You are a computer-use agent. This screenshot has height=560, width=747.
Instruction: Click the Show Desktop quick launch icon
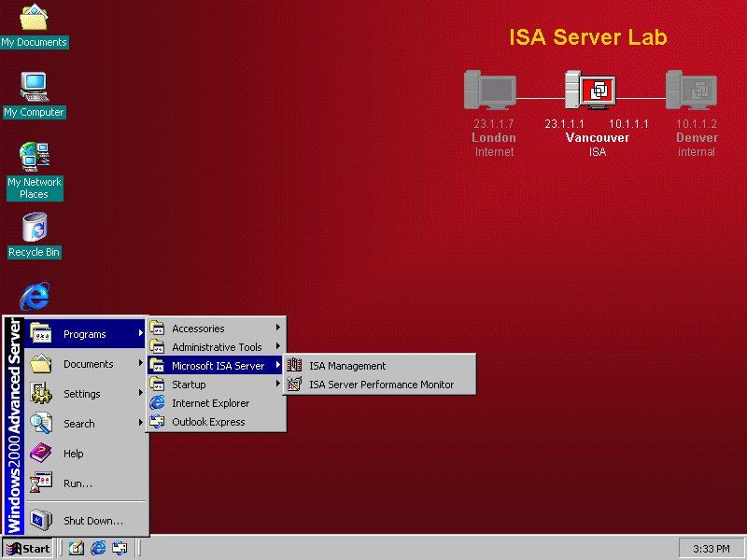click(x=77, y=548)
